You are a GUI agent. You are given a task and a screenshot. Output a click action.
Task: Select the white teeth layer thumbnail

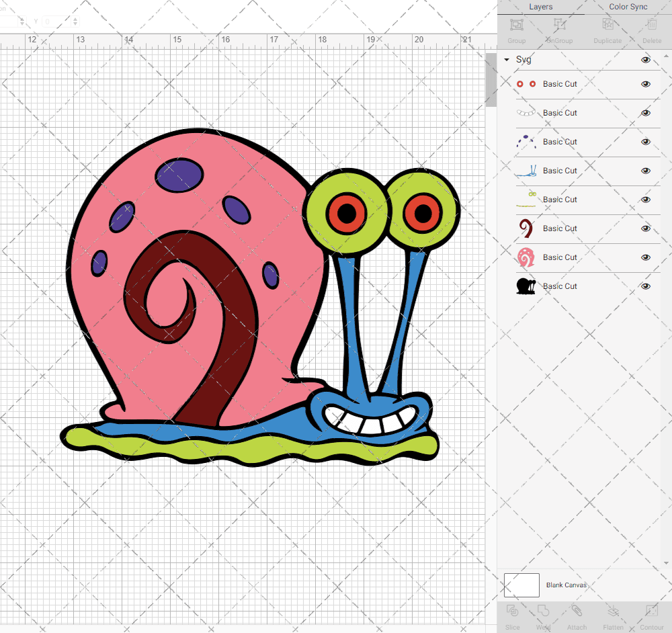point(526,113)
